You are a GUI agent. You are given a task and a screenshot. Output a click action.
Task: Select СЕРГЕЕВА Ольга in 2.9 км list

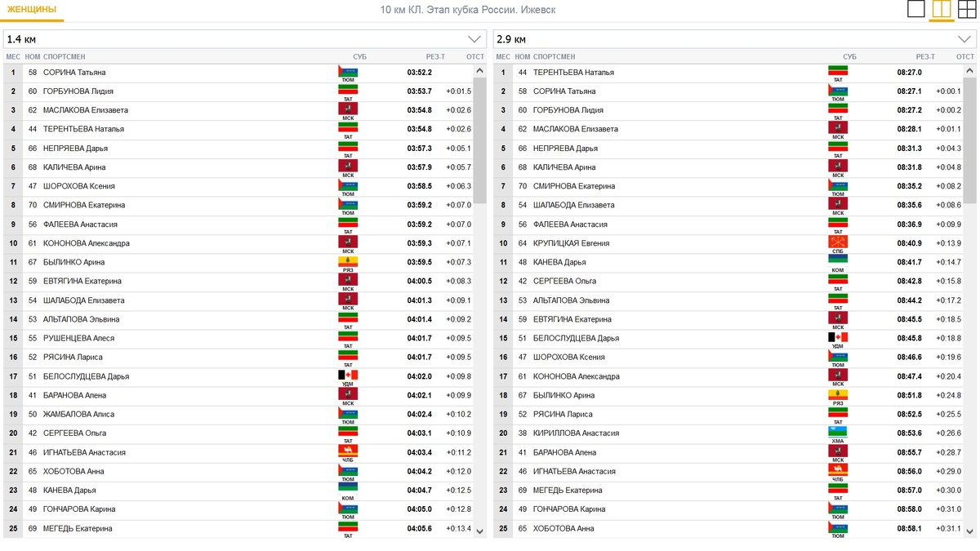(564, 281)
